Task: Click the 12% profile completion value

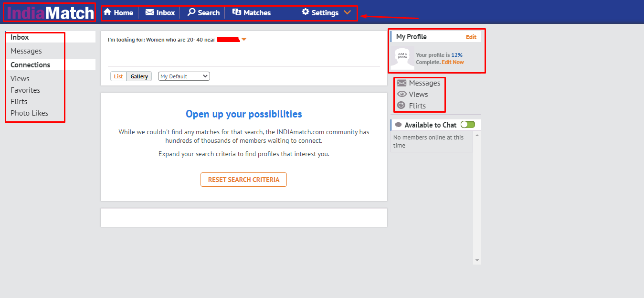Action: point(457,55)
